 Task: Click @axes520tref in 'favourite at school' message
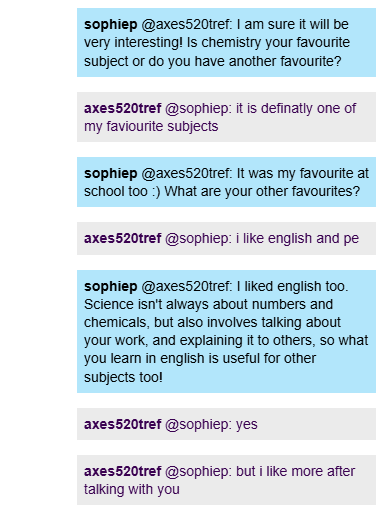tap(187, 174)
